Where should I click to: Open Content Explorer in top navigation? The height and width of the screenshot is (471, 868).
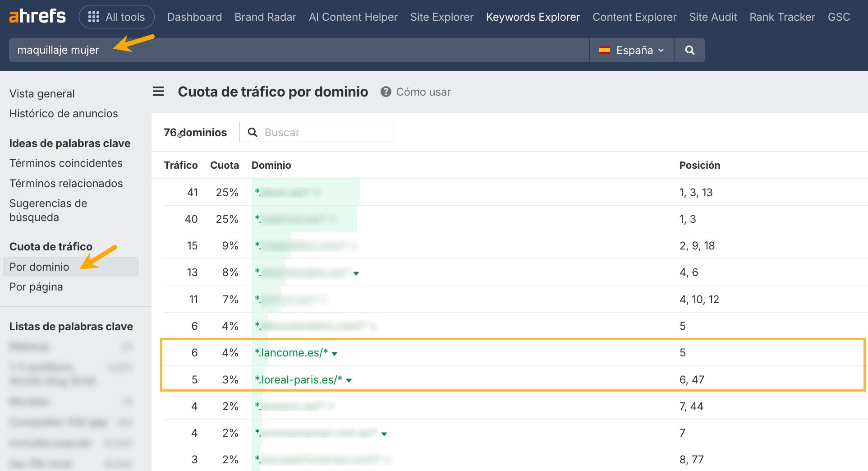(x=634, y=17)
